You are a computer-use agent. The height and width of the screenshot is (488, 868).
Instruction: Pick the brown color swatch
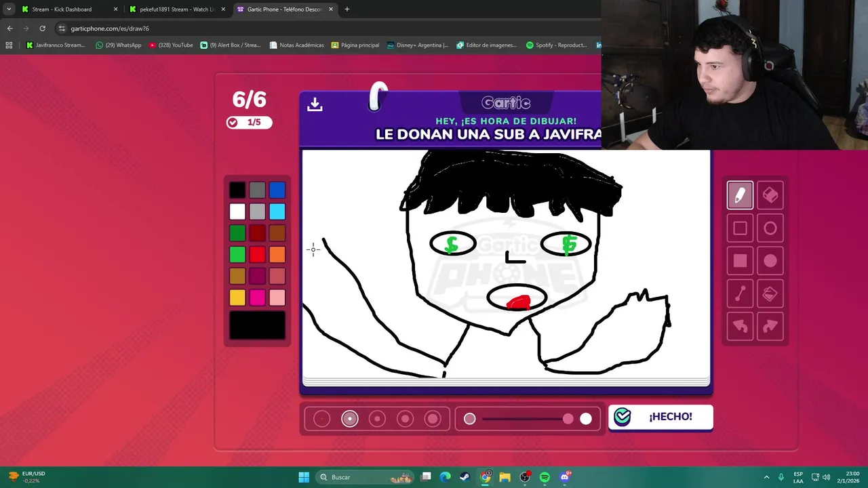tap(277, 233)
